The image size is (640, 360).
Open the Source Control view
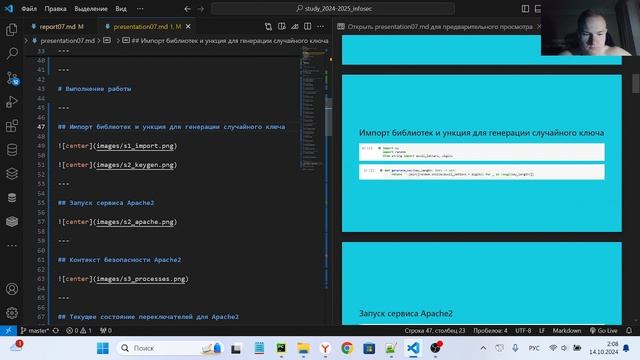(x=12, y=78)
